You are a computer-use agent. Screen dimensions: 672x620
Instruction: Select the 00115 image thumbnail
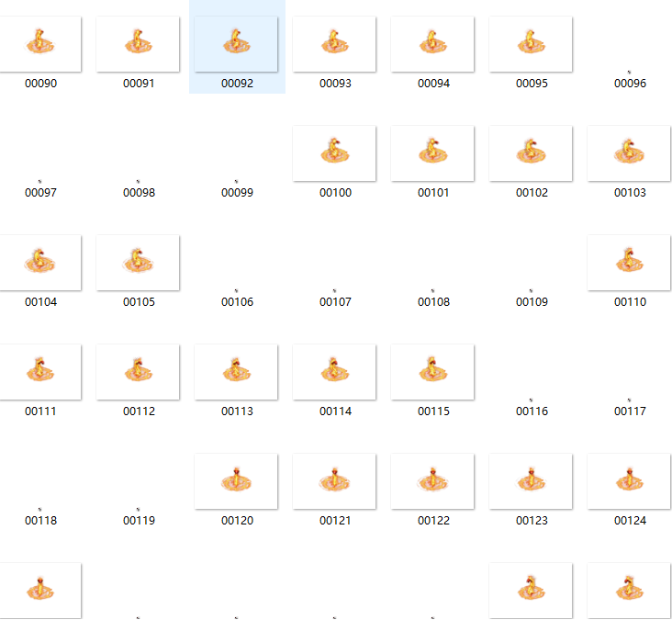click(432, 372)
